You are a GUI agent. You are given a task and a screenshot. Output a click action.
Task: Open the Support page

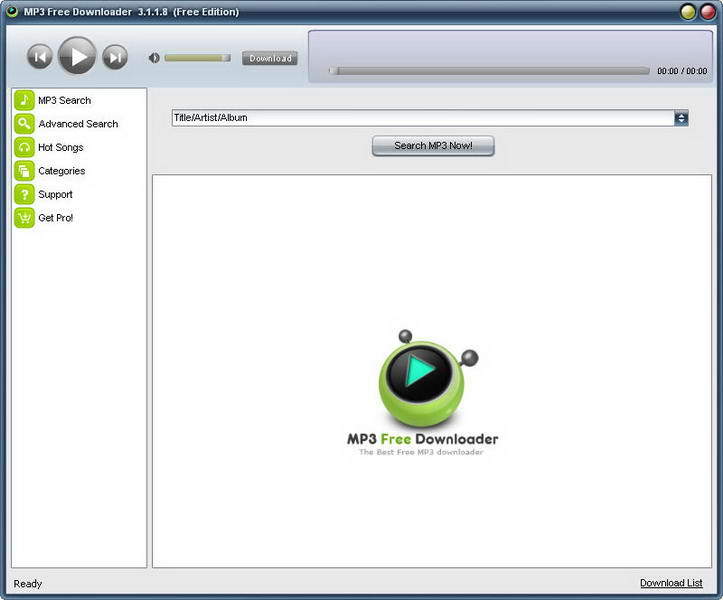pos(55,194)
